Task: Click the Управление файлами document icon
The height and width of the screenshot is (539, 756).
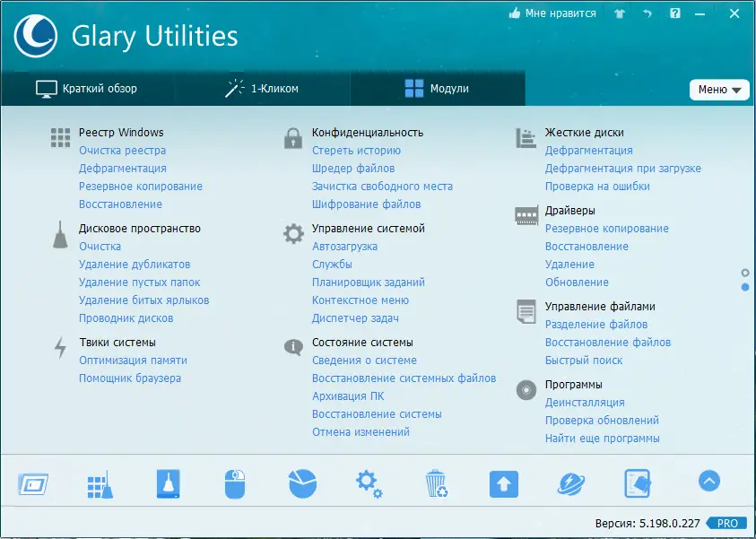Action: tap(526, 311)
